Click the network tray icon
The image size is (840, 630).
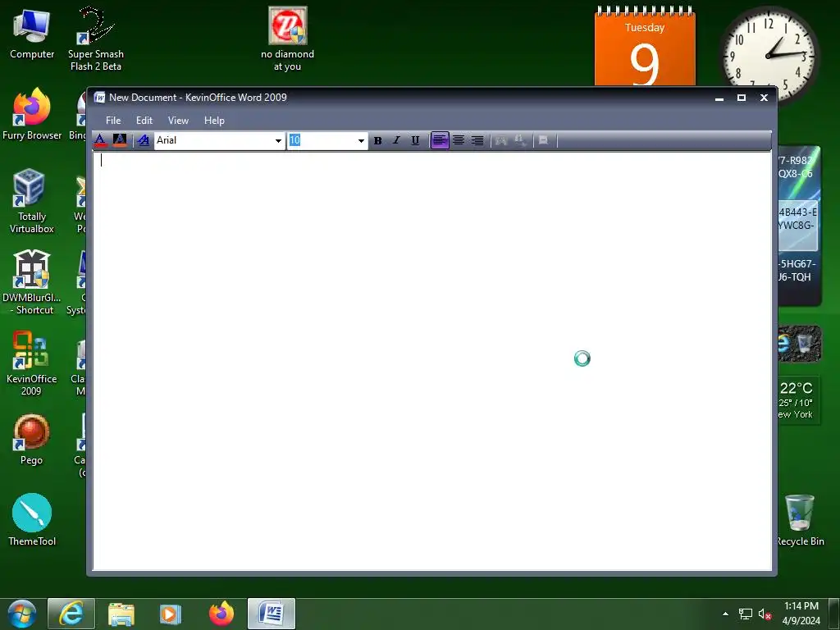point(745,614)
